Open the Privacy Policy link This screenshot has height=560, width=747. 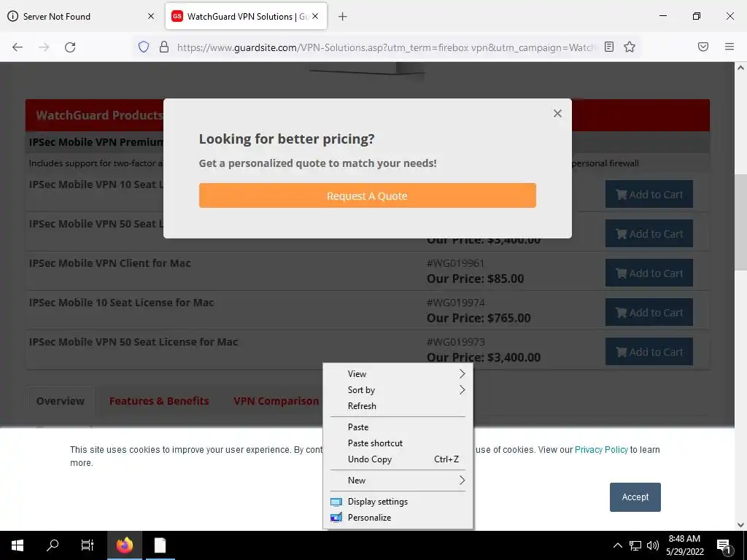click(601, 449)
